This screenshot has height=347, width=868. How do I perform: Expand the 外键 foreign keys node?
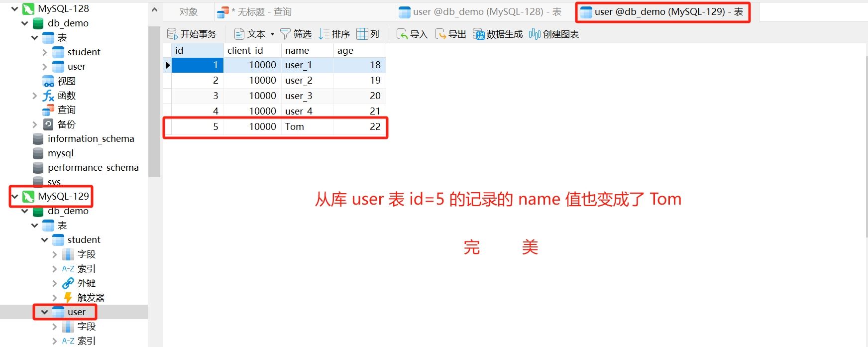[54, 283]
